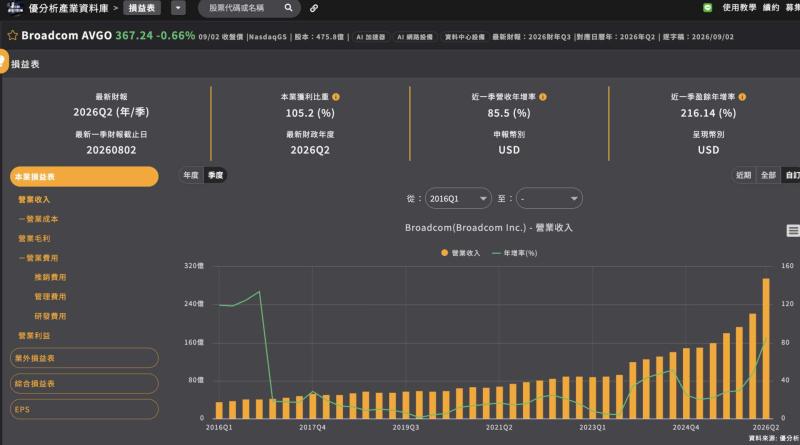
Task: Click the 105.2 (%) value
Action: [310, 113]
